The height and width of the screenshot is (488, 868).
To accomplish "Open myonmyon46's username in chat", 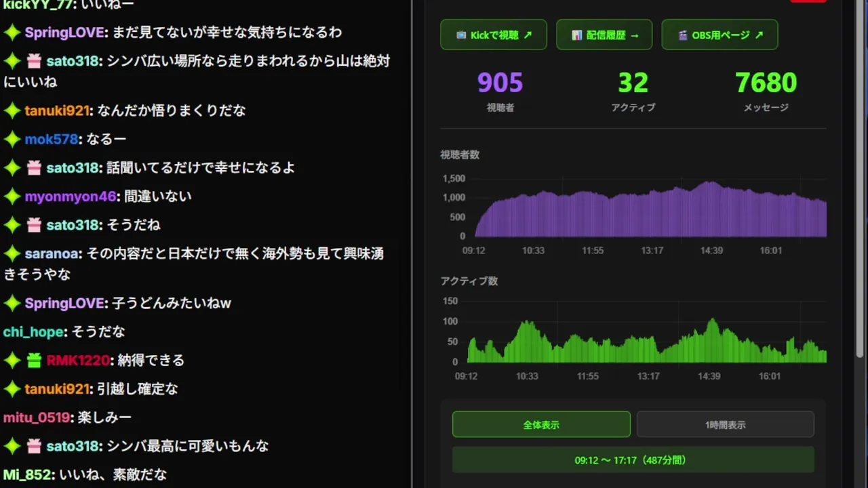I will pyautogui.click(x=71, y=197).
